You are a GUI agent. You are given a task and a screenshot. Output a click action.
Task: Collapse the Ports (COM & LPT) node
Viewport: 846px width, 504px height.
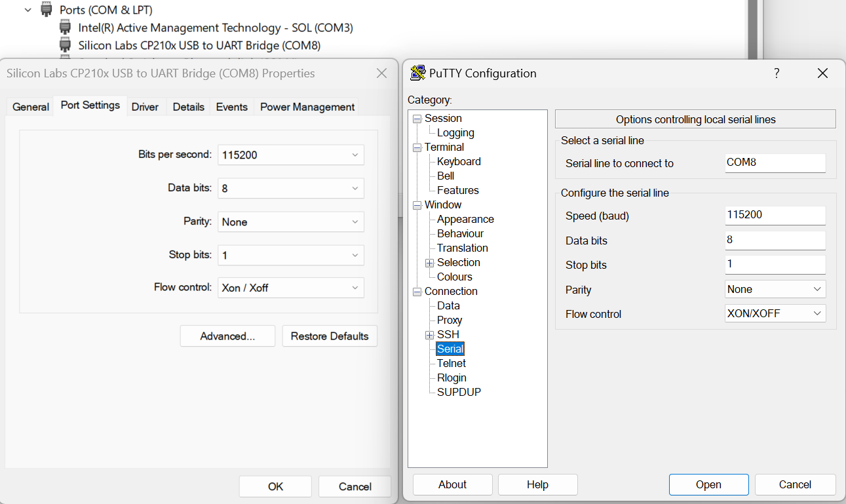click(28, 10)
